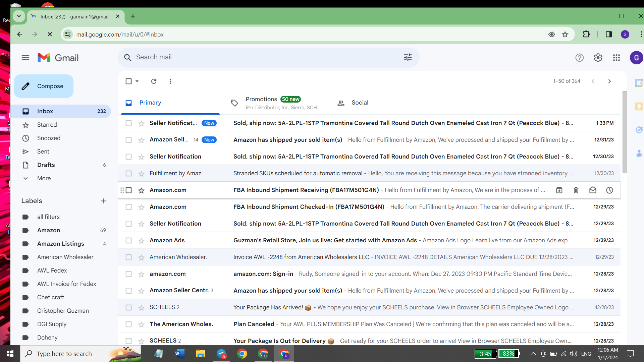644x362 pixels.
Task: Open the Chrome three-dot menu
Action: (641, 34)
